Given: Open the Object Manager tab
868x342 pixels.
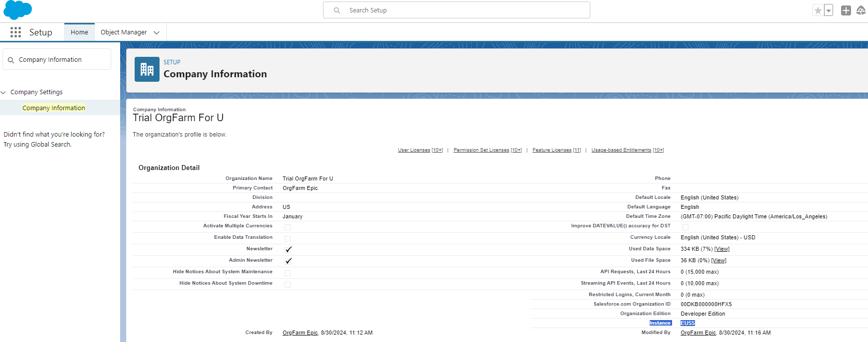Looking at the screenshot, I should coord(124,32).
